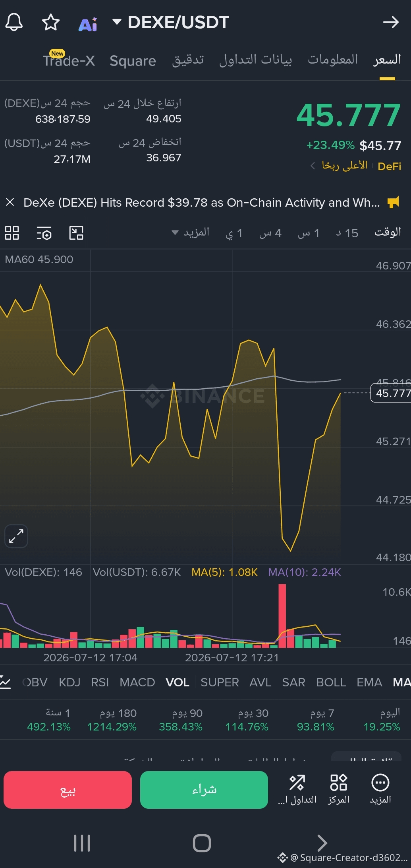Image resolution: width=411 pixels, height=868 pixels.
Task: Toggle the EMA indicator
Action: click(x=369, y=682)
